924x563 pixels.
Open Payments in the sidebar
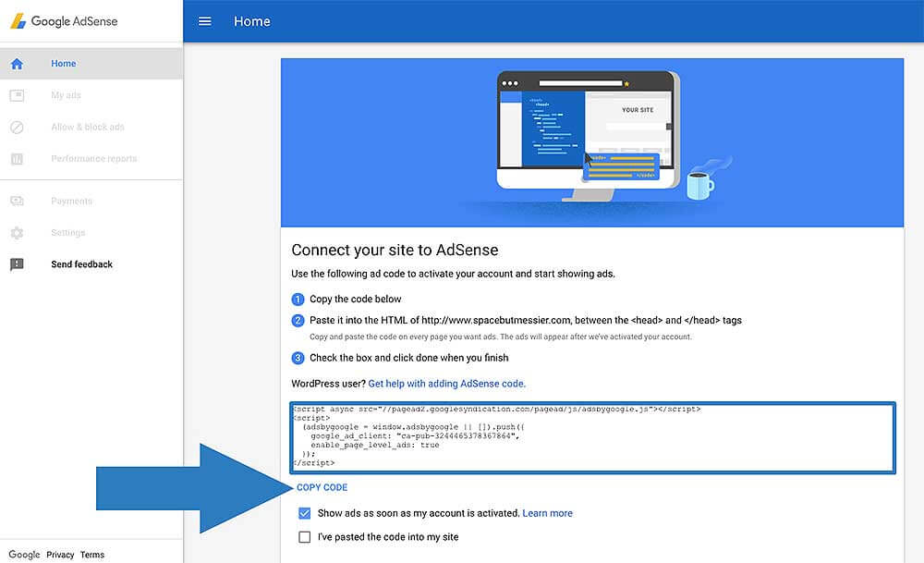coord(71,201)
